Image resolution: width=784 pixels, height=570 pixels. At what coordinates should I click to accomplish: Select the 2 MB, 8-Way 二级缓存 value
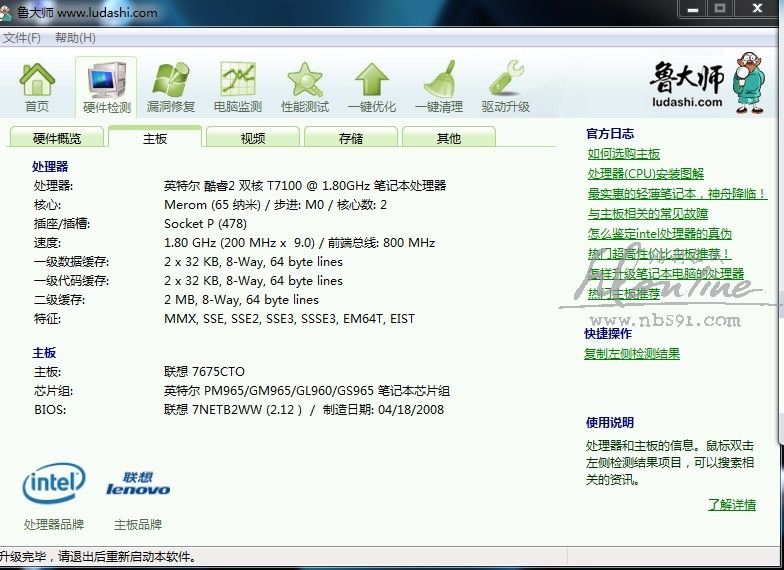[x=241, y=300]
